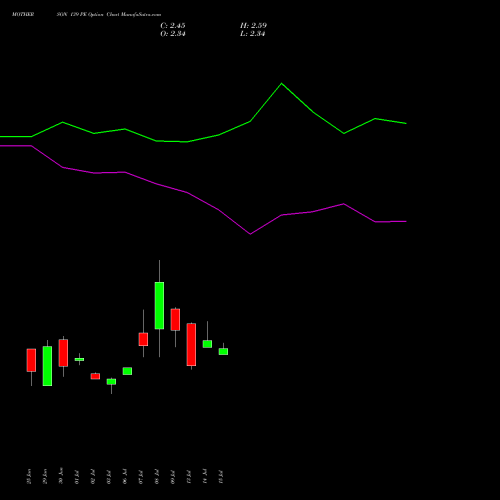Click the low price value L: 2.34
This screenshot has height=500, width=500.
[x=253, y=34]
